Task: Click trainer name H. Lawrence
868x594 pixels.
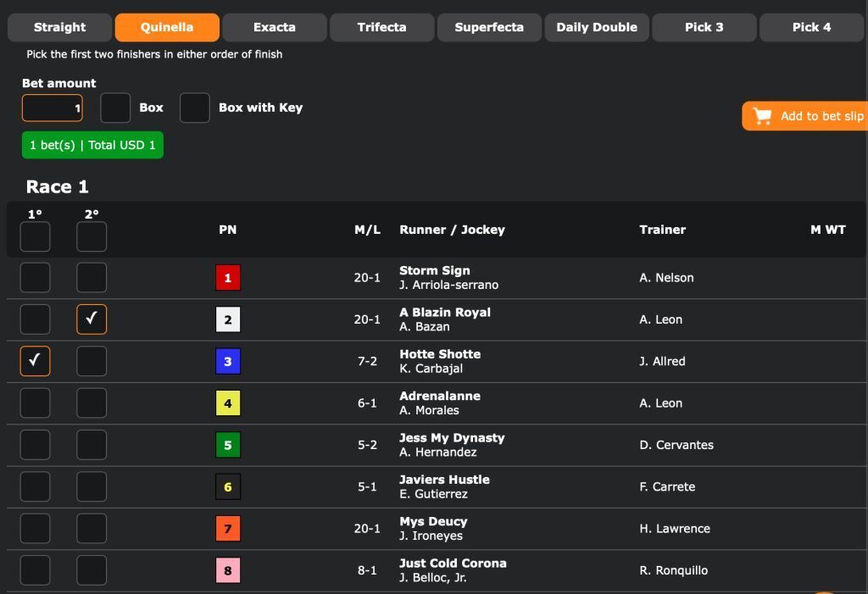Action: (675, 529)
